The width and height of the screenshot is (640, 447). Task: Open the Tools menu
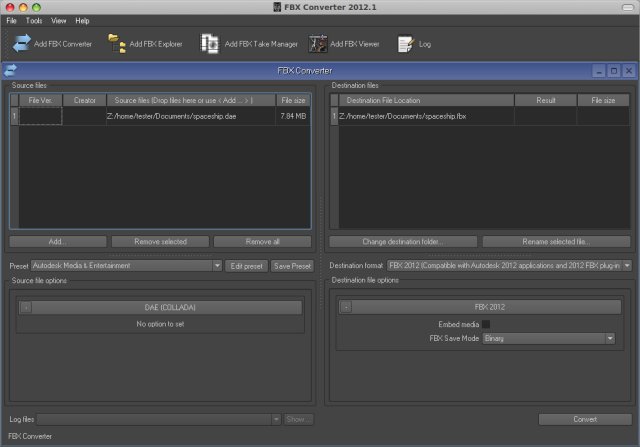34,20
